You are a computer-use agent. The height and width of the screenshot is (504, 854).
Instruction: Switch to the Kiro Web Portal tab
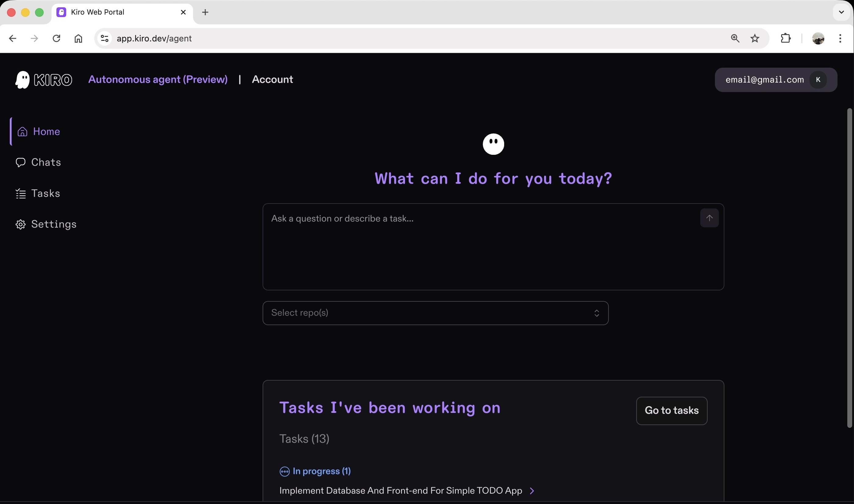[97, 12]
